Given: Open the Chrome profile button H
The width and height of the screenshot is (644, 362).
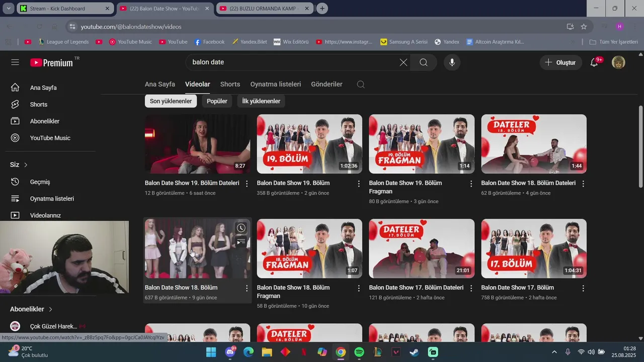Looking at the screenshot, I should coord(619,27).
